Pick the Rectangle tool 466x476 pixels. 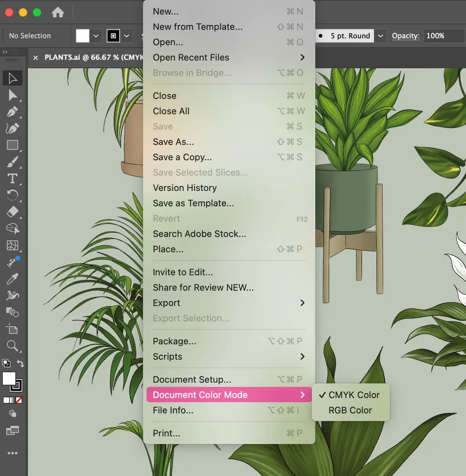[x=13, y=145]
